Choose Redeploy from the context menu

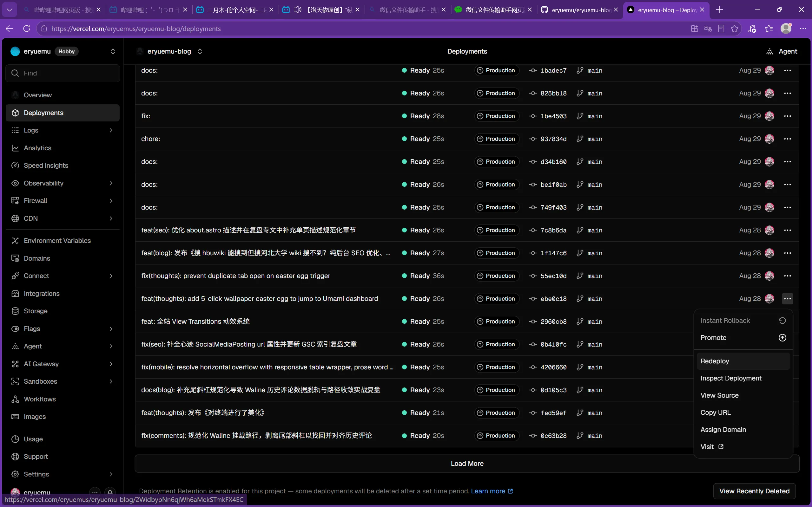(x=743, y=361)
